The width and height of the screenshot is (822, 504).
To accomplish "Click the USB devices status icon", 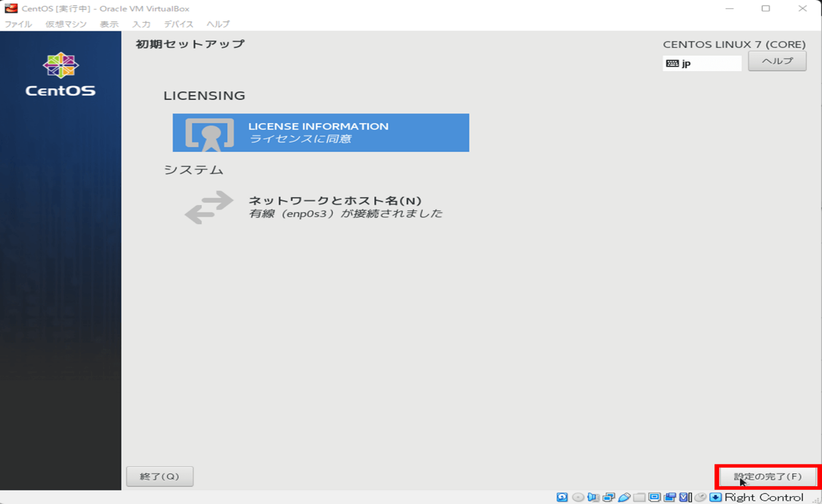I will coord(624,497).
